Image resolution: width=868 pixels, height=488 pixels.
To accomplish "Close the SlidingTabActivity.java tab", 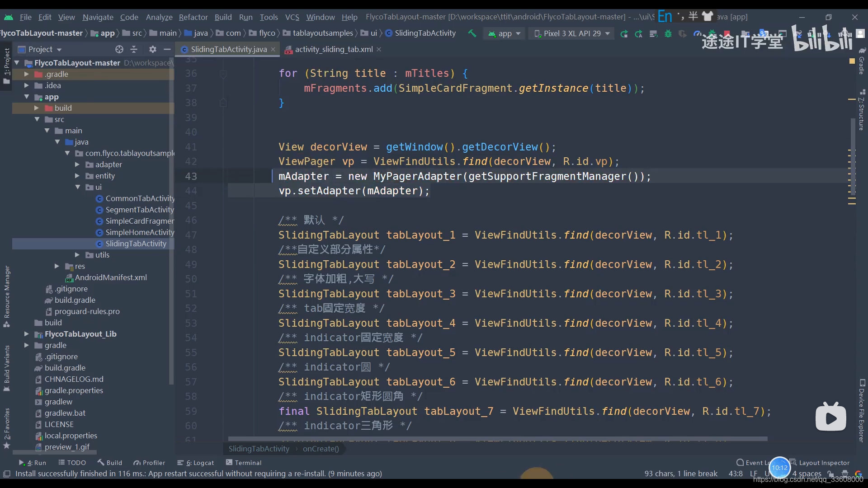I will click(x=273, y=49).
